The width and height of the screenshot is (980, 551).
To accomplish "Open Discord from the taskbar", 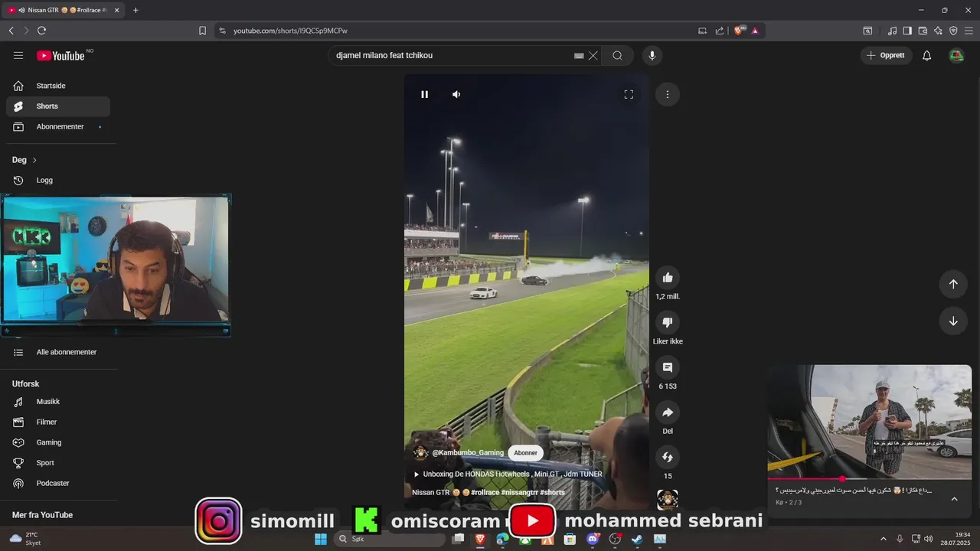I will (593, 539).
